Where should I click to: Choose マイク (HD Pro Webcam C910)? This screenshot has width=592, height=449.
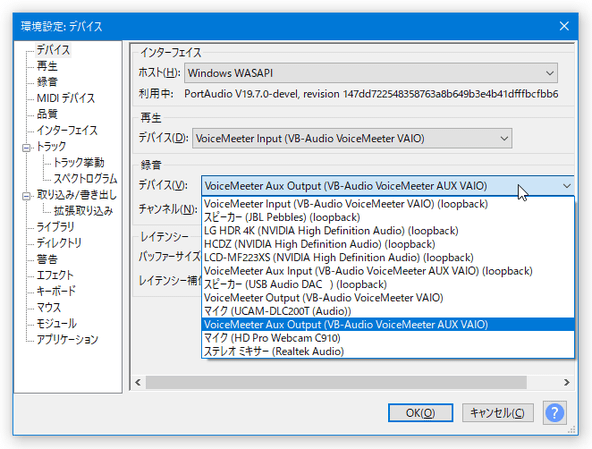(x=388, y=338)
